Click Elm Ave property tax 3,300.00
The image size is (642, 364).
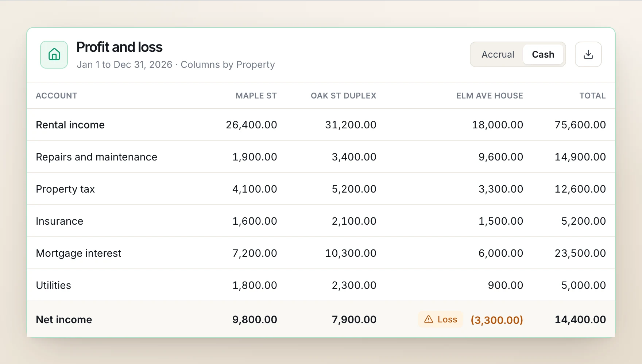[501, 189]
